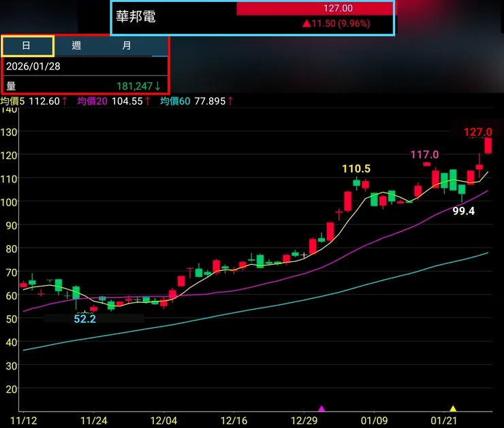Click the 12/16 date axis label

coord(234,421)
